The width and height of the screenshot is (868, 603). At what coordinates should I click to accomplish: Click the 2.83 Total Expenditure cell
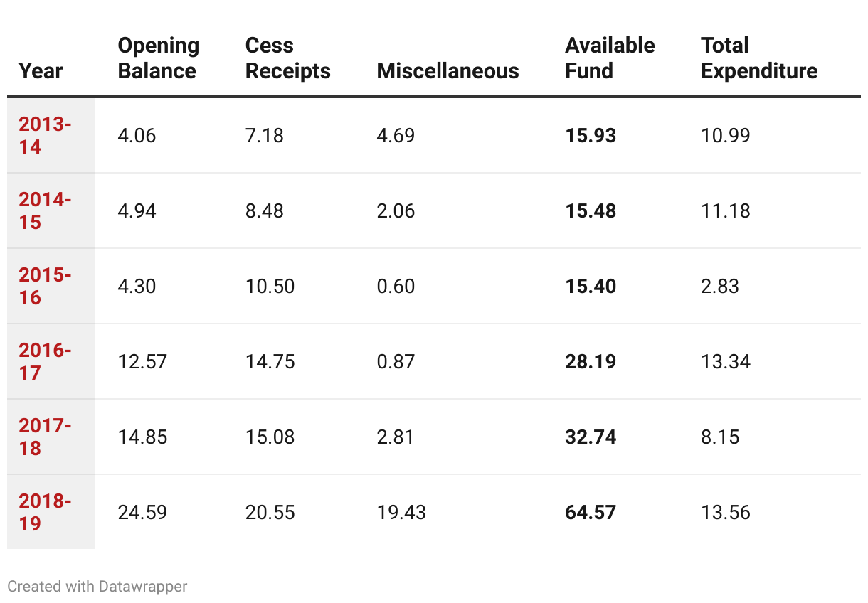[720, 286]
